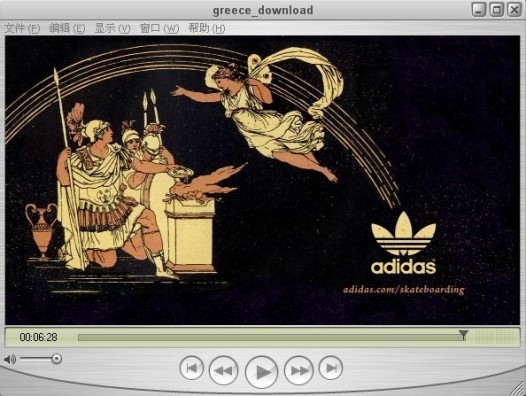Open the 显示 (V) menu
This screenshot has width=526, height=396.
tap(112, 29)
